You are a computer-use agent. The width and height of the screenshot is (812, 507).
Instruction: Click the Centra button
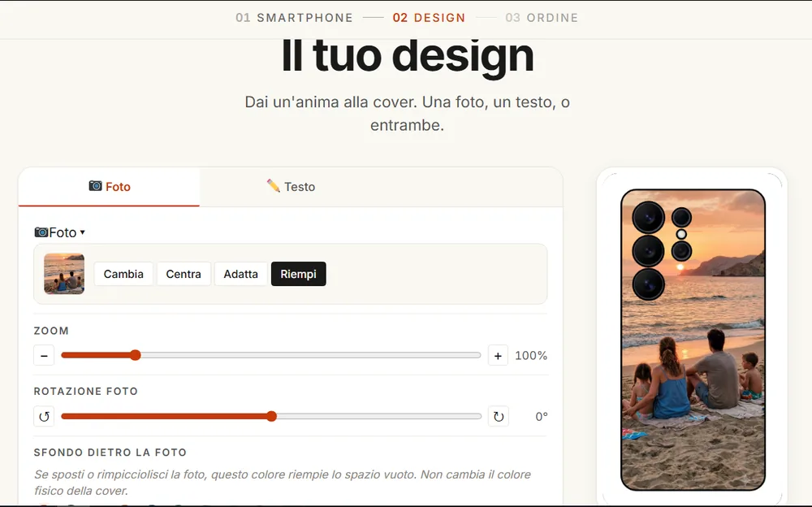pos(184,274)
